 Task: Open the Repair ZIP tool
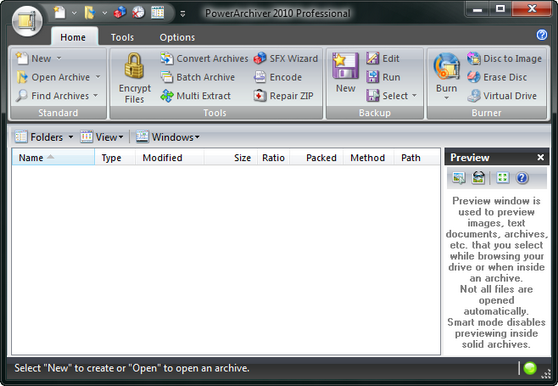pyautogui.click(x=284, y=96)
